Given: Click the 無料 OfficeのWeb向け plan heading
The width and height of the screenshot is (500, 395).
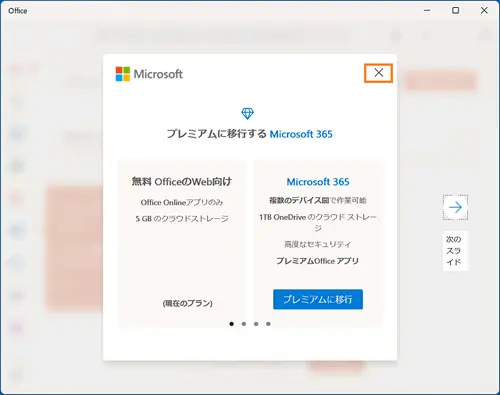Looking at the screenshot, I should coord(182,182).
